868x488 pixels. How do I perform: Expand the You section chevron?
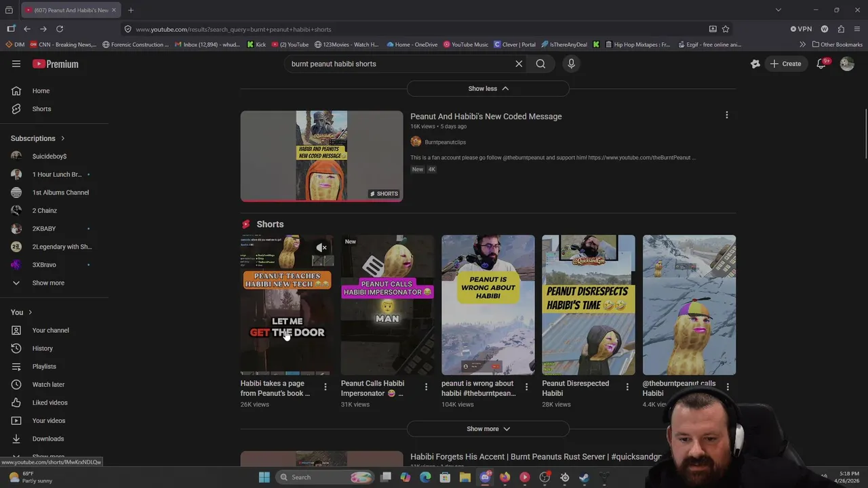coord(30,312)
